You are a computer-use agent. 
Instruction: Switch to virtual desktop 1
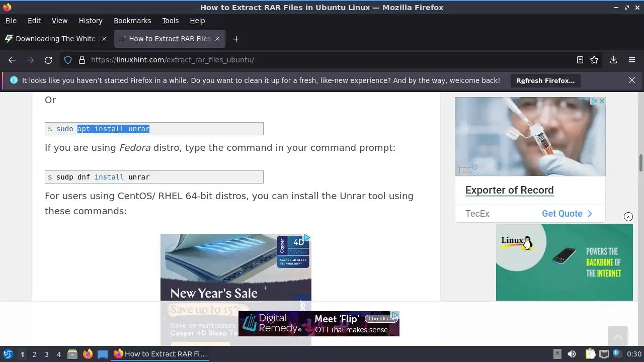(22, 354)
